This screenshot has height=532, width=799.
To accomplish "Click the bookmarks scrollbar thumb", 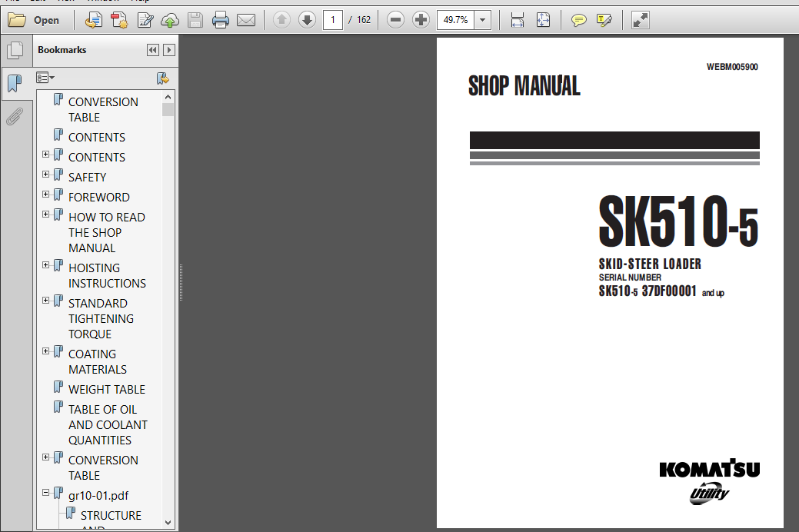I will [168, 110].
